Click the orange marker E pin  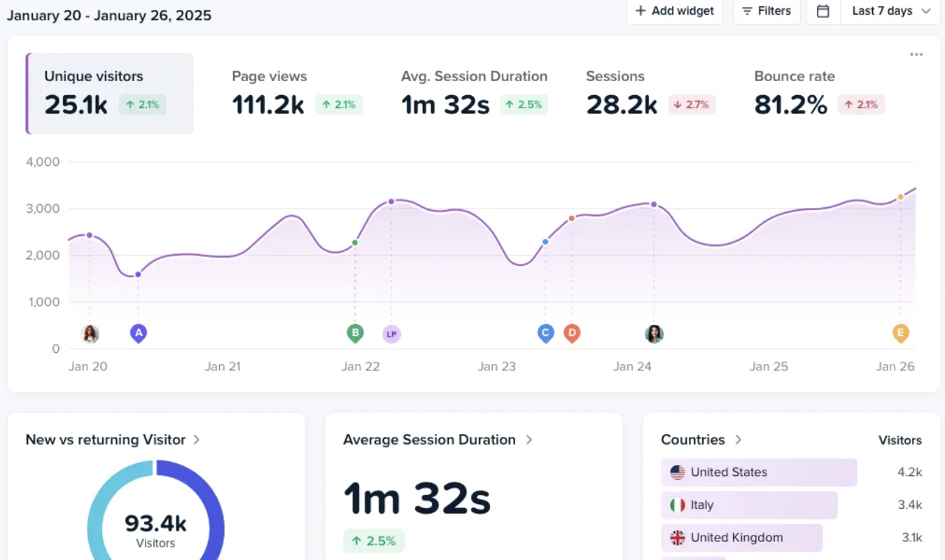point(901,333)
